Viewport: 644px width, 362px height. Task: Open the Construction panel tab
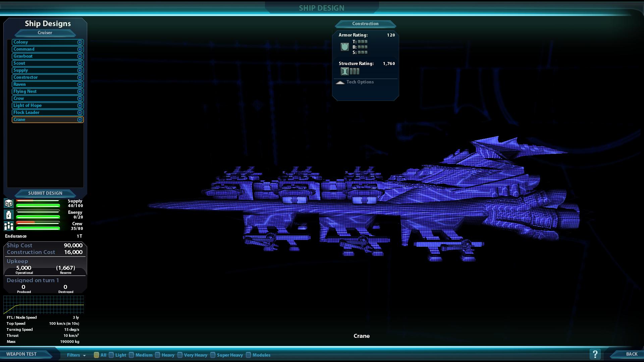click(x=365, y=24)
